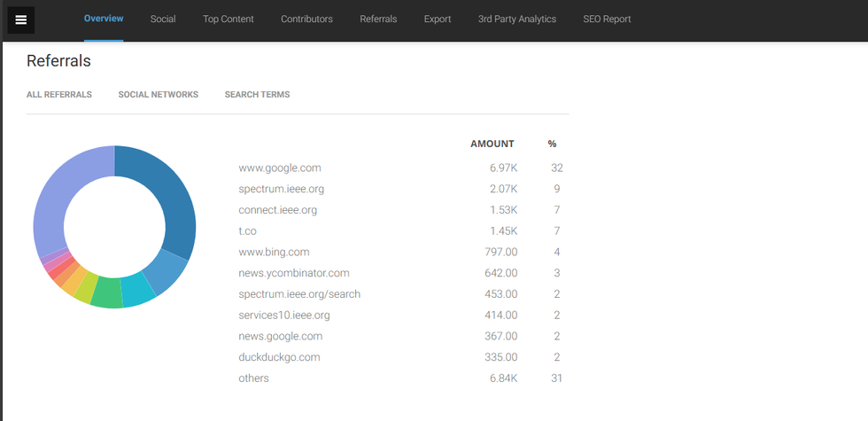Select duckduckgo.com referral entry
Viewport: 868px width, 421px height.
[279, 357]
